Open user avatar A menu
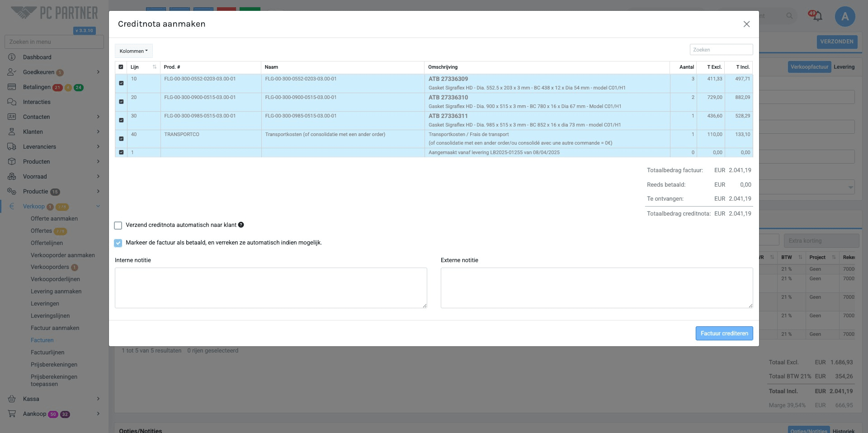Image resolution: width=868 pixels, height=433 pixels. tap(844, 17)
